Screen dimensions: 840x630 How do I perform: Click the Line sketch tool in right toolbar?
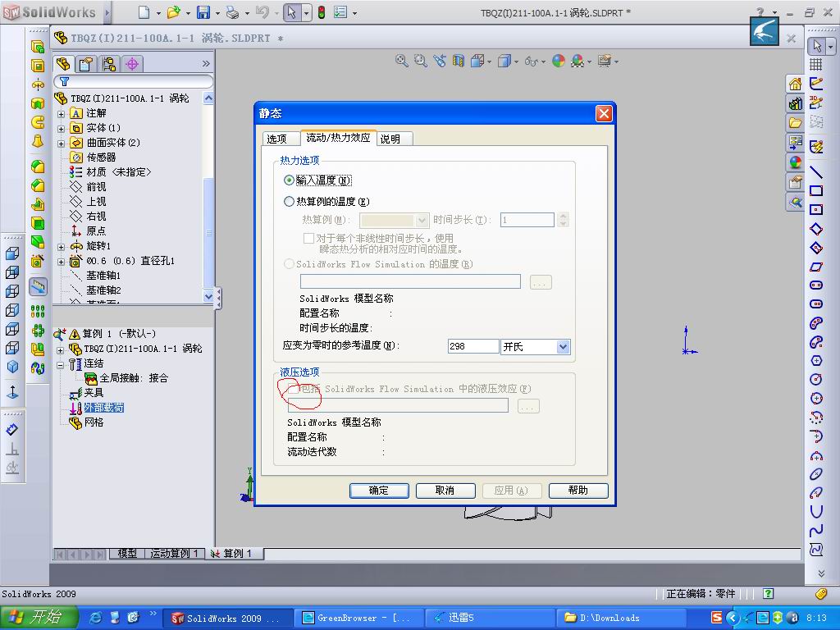pos(816,172)
